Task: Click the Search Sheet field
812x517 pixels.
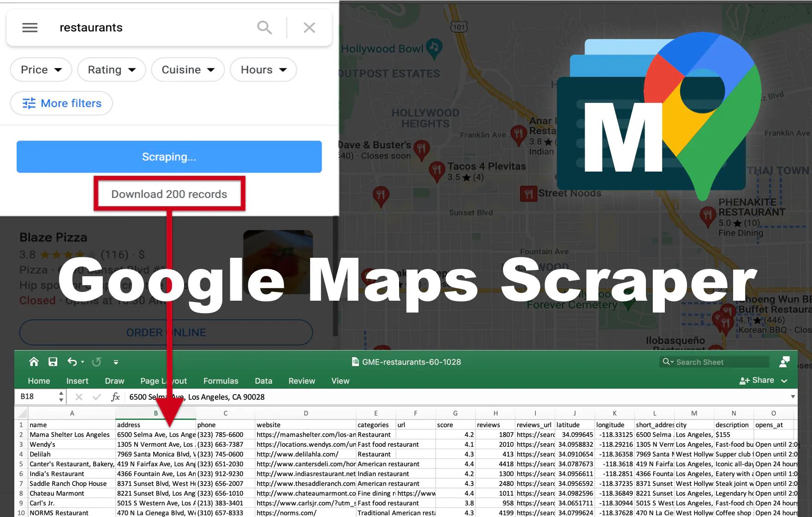Action: click(x=715, y=362)
